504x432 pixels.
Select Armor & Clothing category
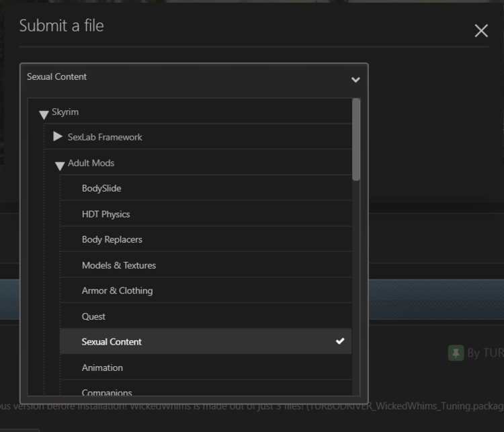coord(206,290)
